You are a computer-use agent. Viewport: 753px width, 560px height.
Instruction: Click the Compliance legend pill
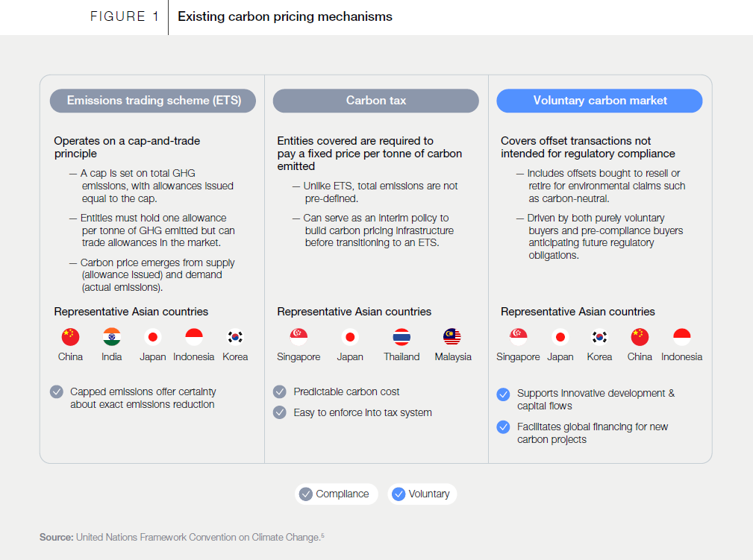[x=335, y=494]
